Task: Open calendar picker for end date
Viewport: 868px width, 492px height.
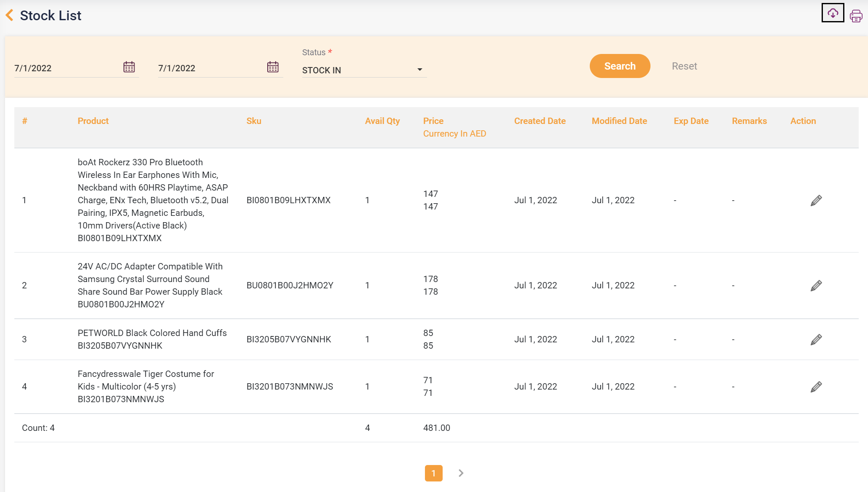Action: click(273, 67)
